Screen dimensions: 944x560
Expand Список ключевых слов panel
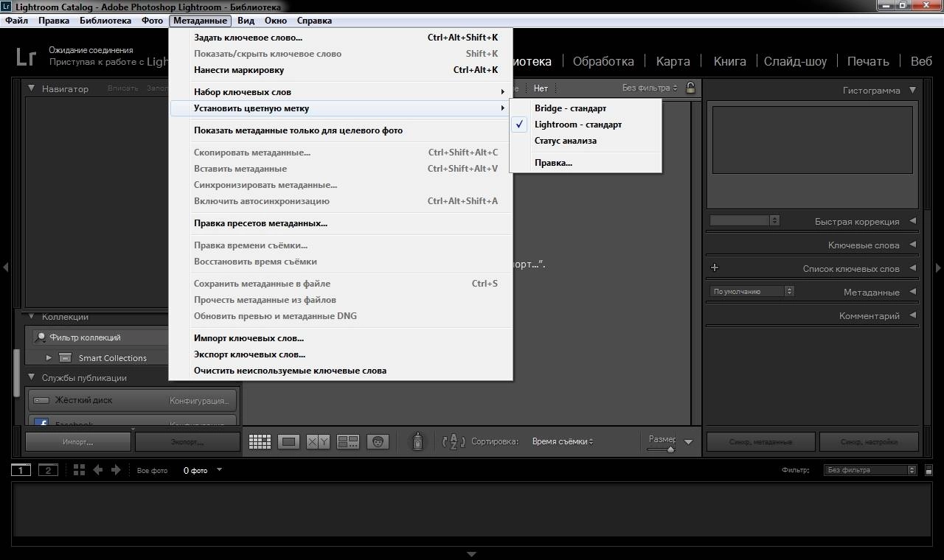coord(912,268)
